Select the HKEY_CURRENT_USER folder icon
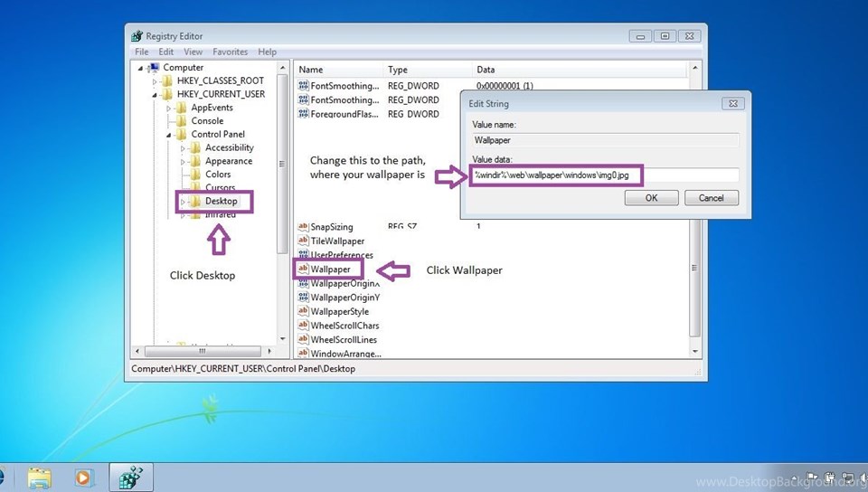This screenshot has height=492, width=868. pos(167,94)
